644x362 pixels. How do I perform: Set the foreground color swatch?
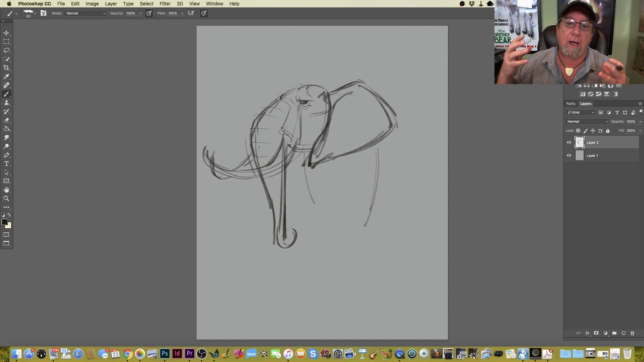[5, 222]
